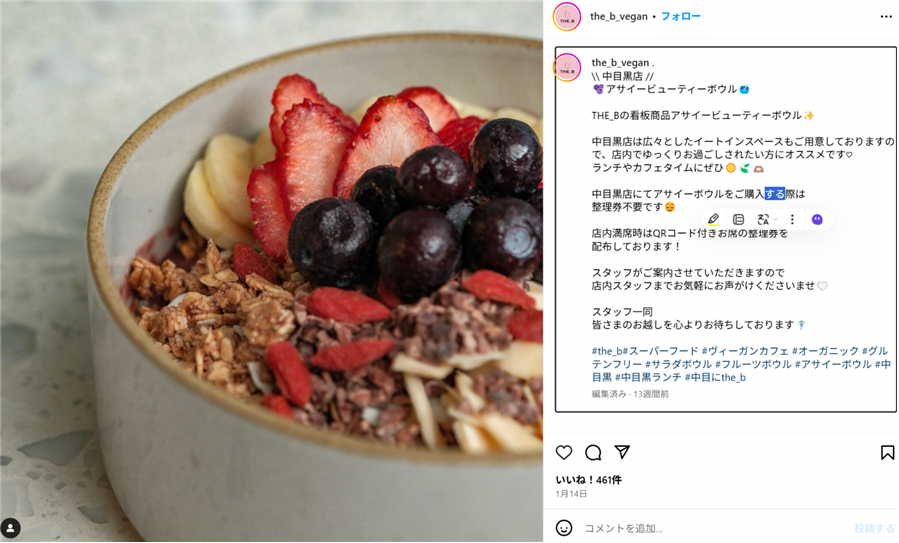Screen dimensions: 899x543
Task: Open the emoji picker smiley icon
Action: 564,528
